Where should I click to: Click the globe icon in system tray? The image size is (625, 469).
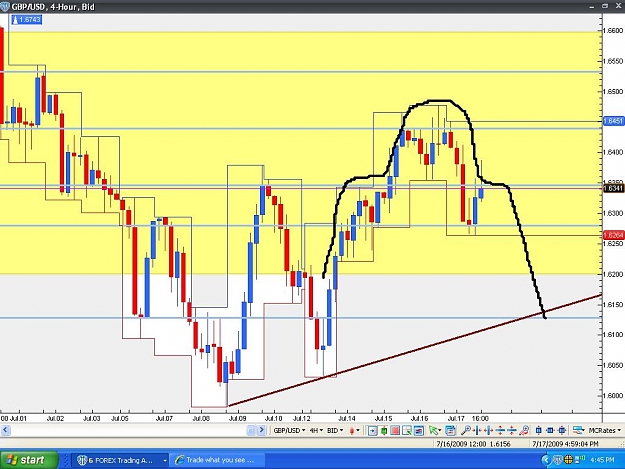click(568, 461)
